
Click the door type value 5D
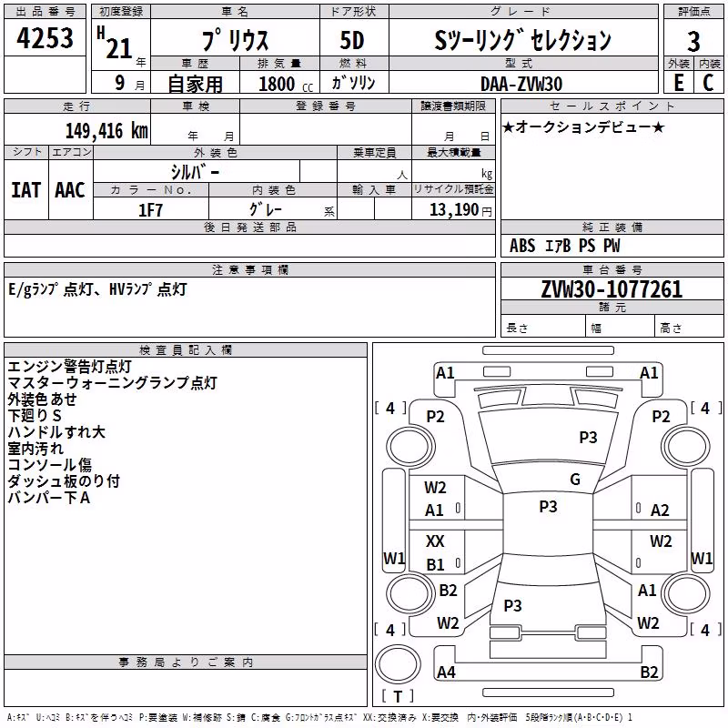[352, 40]
